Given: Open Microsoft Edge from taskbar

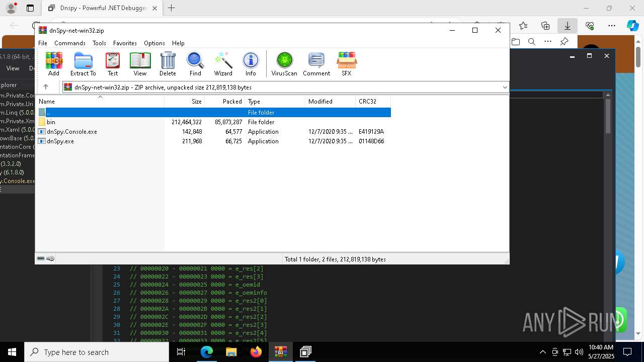Looking at the screenshot, I should pyautogui.click(x=207, y=352).
